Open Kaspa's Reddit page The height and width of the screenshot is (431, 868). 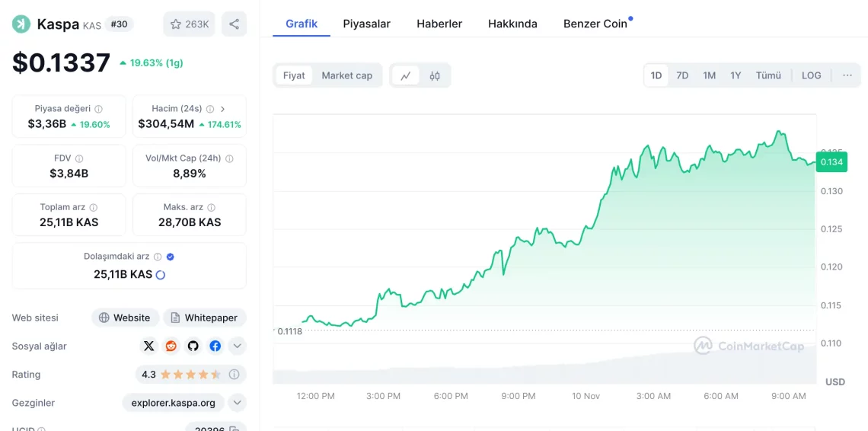[x=171, y=346]
